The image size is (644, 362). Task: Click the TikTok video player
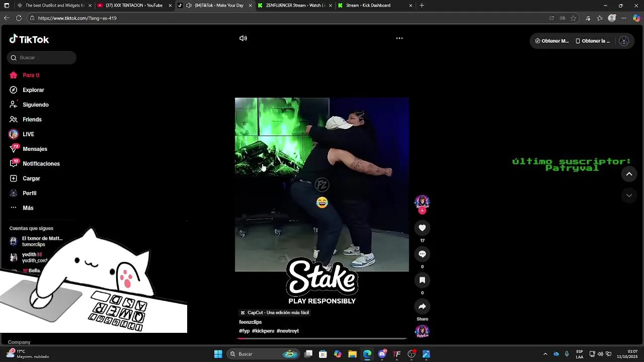coord(322,185)
